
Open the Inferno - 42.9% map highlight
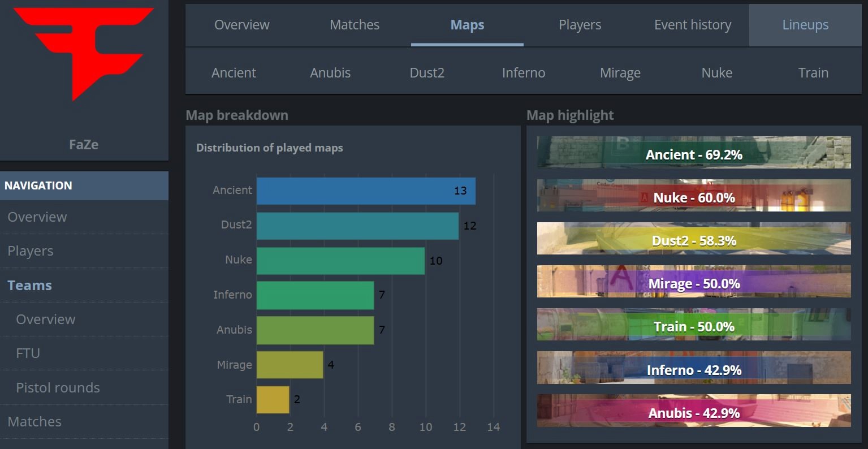tap(694, 368)
